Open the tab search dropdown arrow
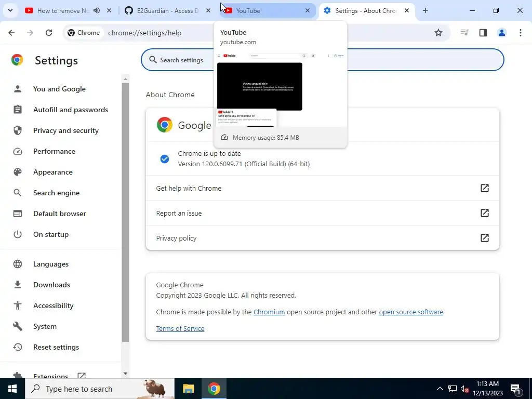532x399 pixels. 10,10
